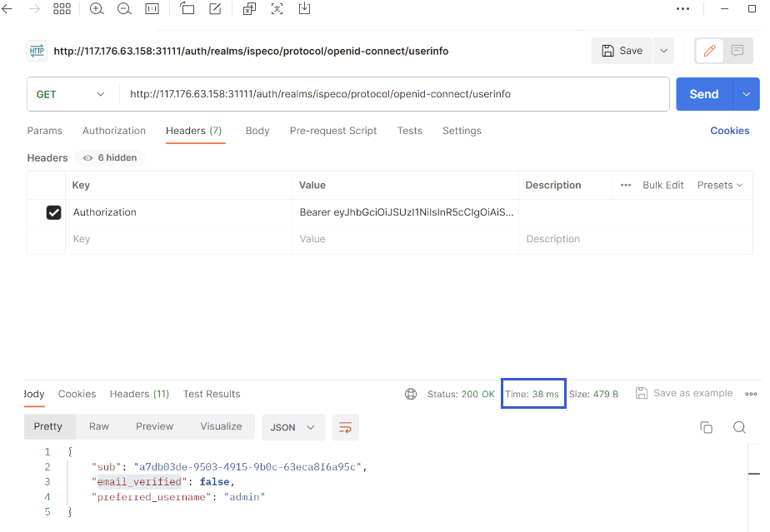
Task: Toggle line wrap icon in response
Action: coord(345,427)
